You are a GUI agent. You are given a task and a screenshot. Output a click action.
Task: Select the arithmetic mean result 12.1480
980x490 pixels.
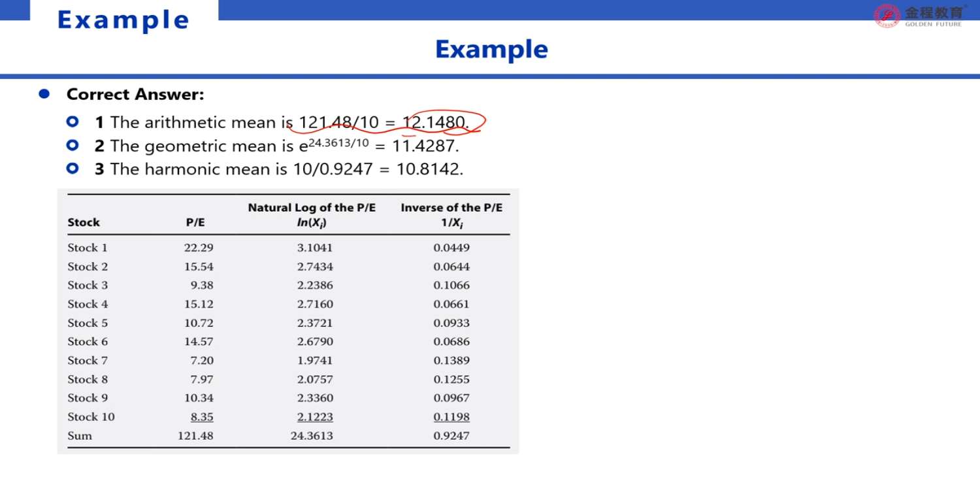coord(435,122)
